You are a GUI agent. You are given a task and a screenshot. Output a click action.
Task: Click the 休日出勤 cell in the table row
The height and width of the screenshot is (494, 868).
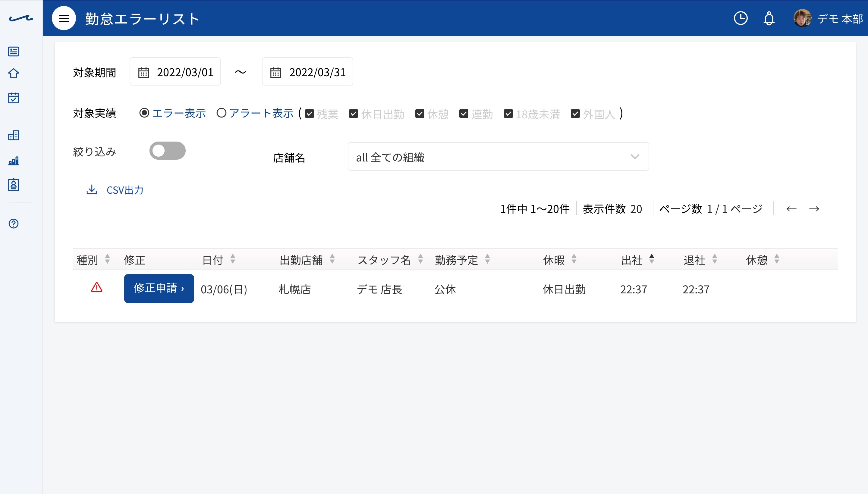pos(564,289)
